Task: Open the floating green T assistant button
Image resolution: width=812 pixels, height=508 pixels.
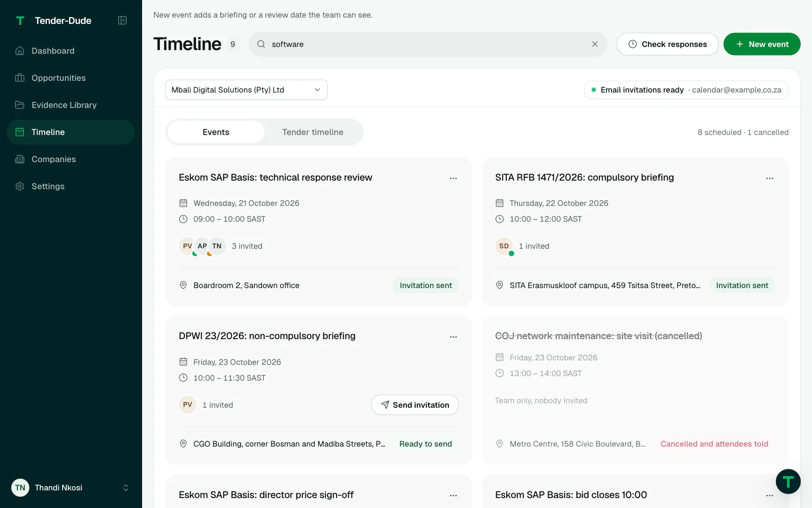Action: [x=788, y=481]
